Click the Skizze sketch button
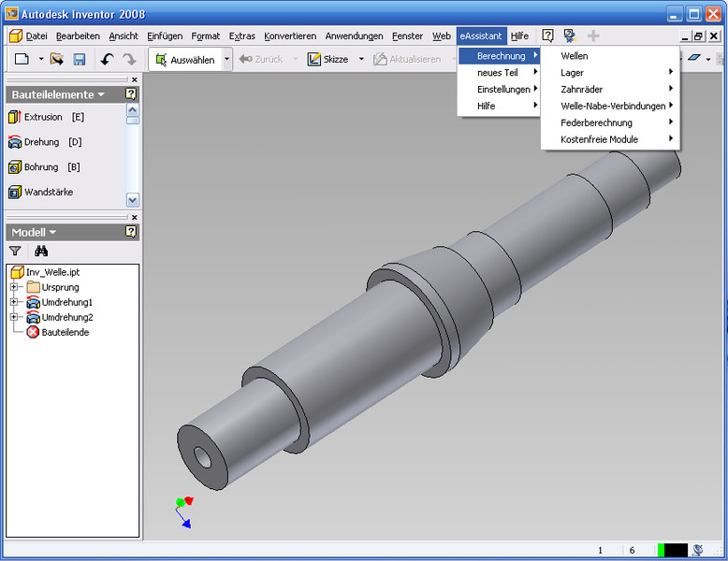 point(328,60)
